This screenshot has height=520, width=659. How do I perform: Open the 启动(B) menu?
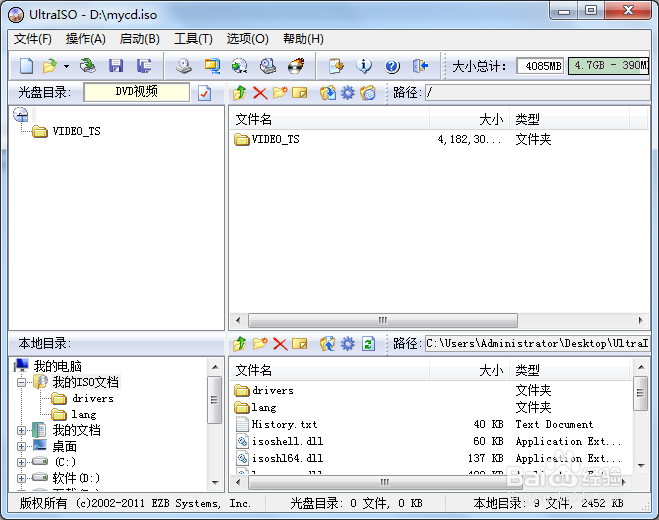pyautogui.click(x=140, y=39)
